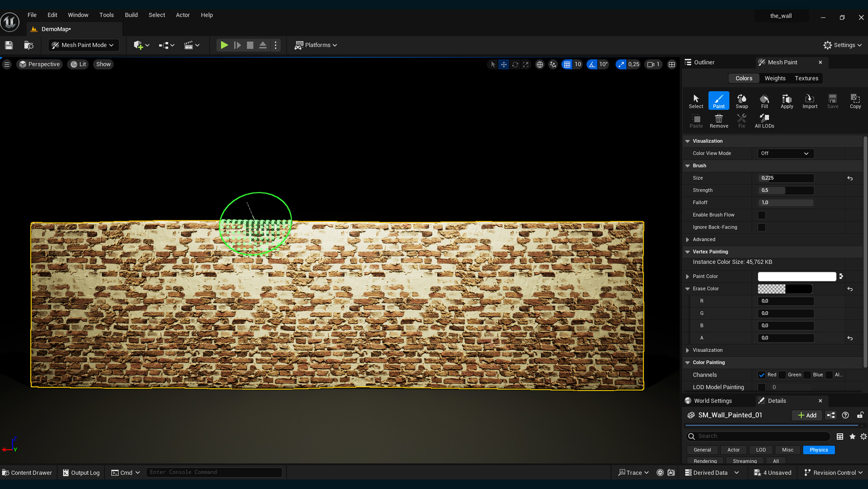Expand the Advanced brush section
868x489 pixels.
click(x=688, y=240)
